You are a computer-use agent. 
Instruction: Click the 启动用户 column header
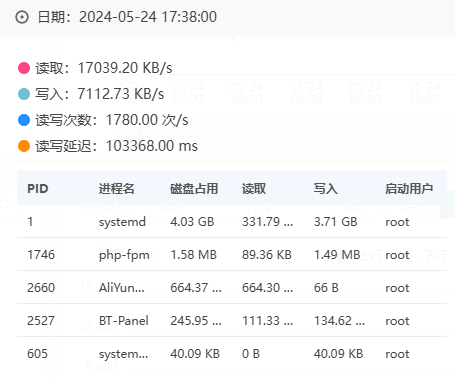click(409, 189)
